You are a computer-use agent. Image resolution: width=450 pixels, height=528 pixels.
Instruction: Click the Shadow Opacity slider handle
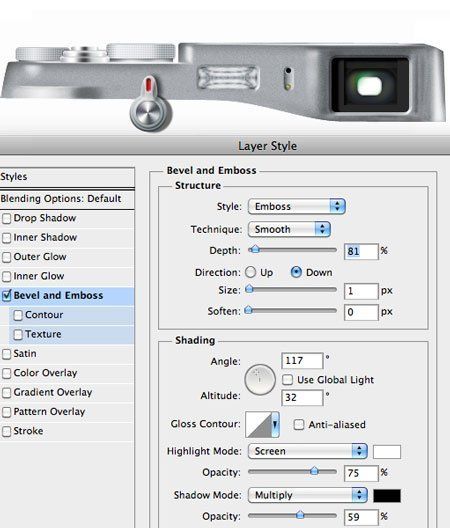click(x=300, y=515)
